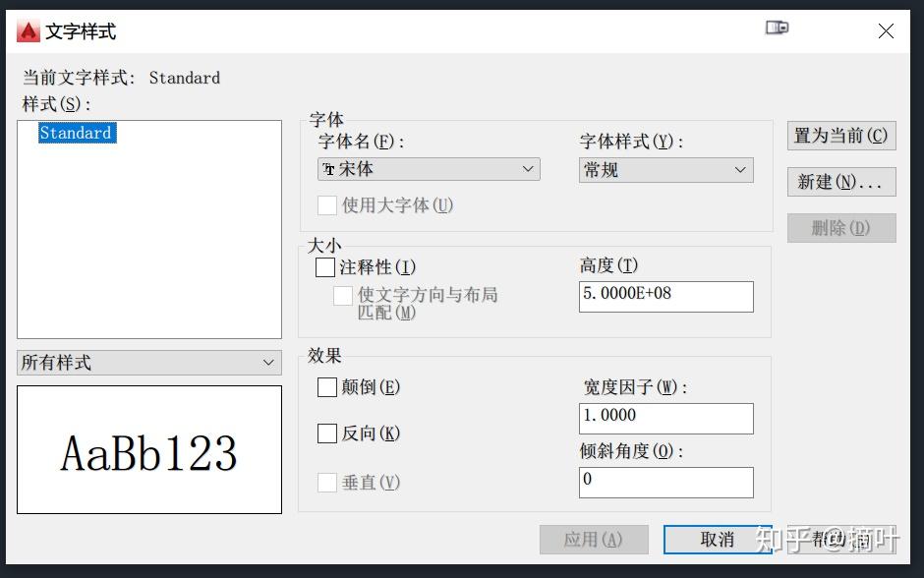Click the 宽度因子 input field
924x578 pixels.
pyautogui.click(x=665, y=419)
